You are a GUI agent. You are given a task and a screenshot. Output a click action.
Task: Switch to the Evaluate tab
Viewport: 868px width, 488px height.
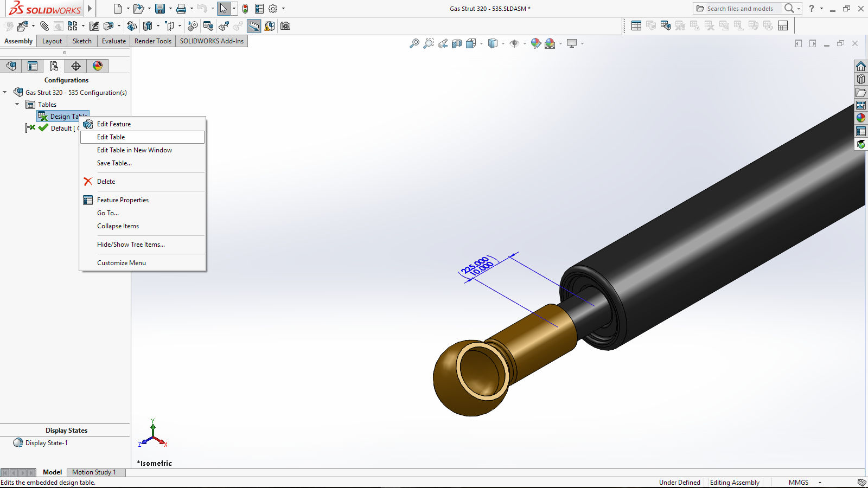(x=113, y=41)
